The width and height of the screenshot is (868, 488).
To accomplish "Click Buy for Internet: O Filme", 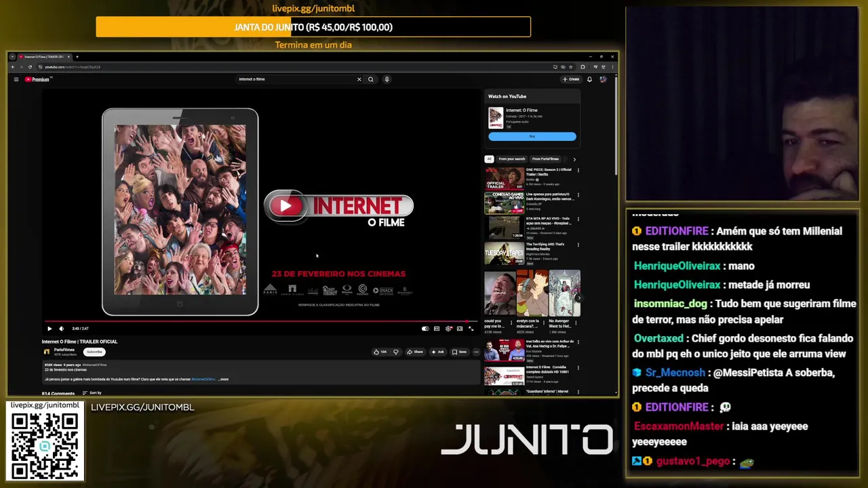I will tap(532, 136).
